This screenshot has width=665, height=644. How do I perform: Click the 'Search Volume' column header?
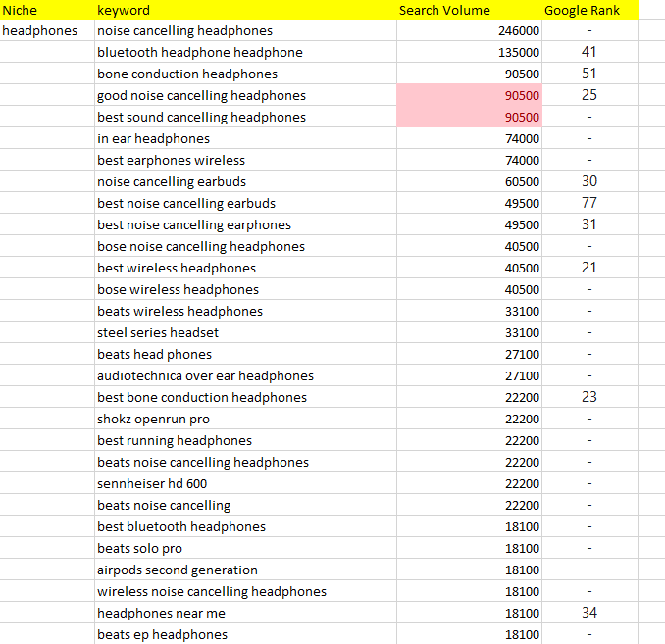point(444,10)
